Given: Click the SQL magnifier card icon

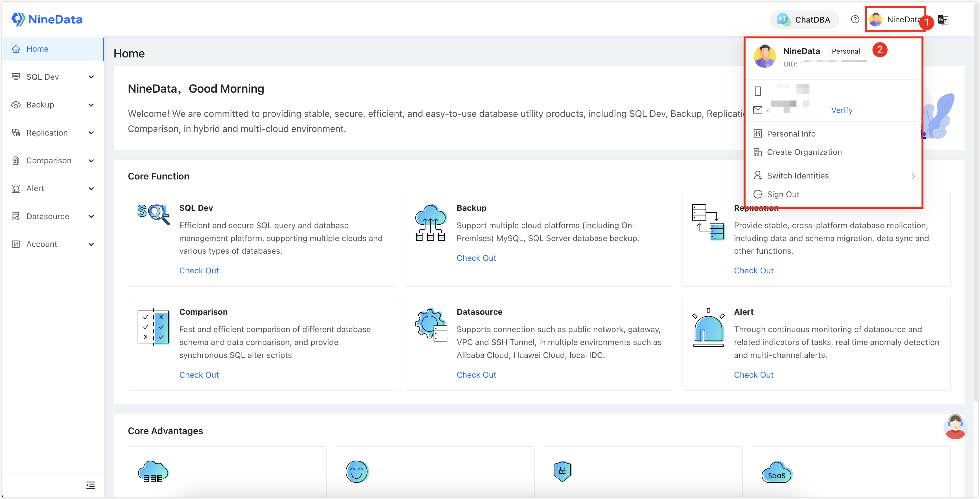Looking at the screenshot, I should 153,214.
